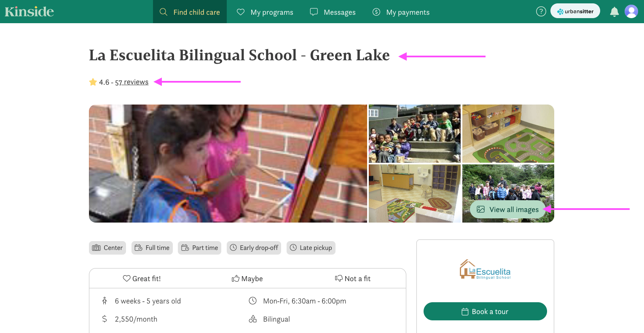
Task: Click the View all images button
Action: pos(507,209)
